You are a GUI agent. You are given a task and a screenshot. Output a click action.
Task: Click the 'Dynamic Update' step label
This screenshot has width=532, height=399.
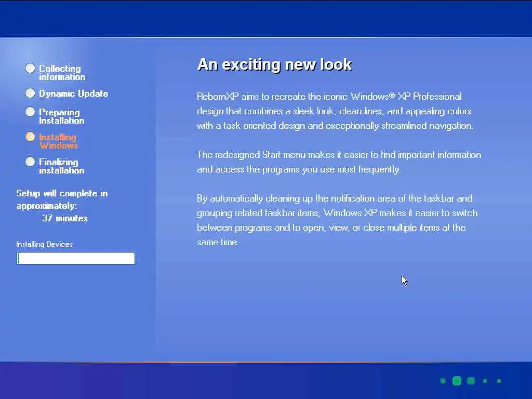(x=74, y=94)
